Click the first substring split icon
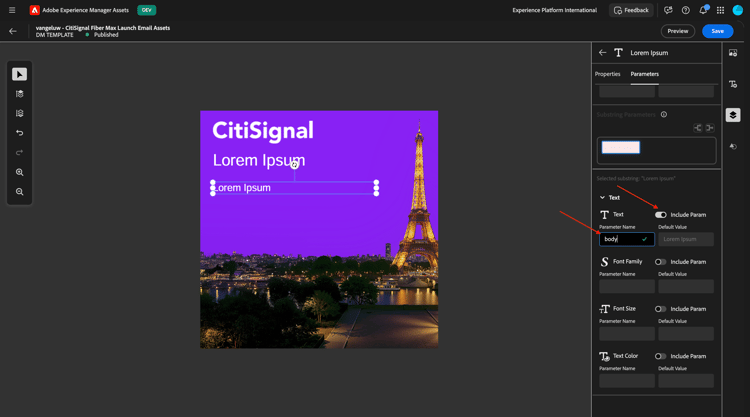This screenshot has height=417, width=750. [x=698, y=128]
